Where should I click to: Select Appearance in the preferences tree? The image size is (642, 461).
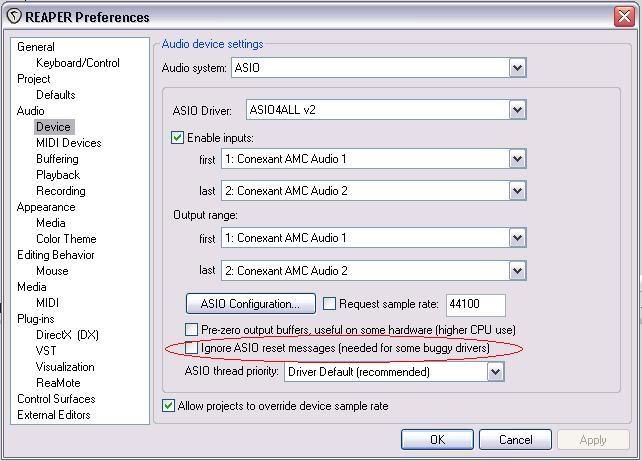point(46,207)
